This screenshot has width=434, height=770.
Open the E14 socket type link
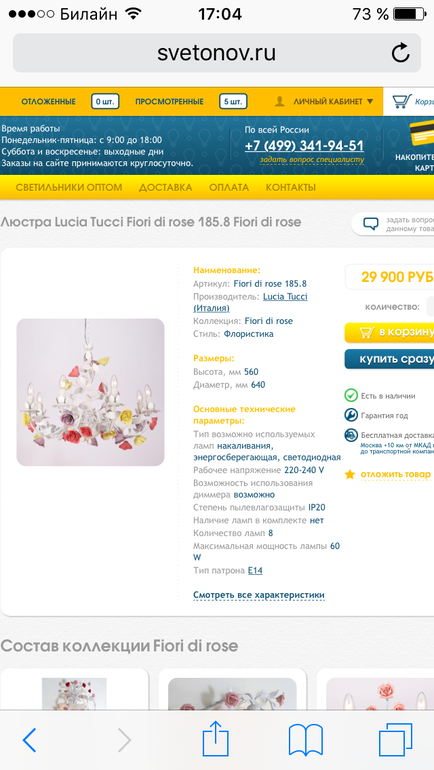pyautogui.click(x=255, y=571)
